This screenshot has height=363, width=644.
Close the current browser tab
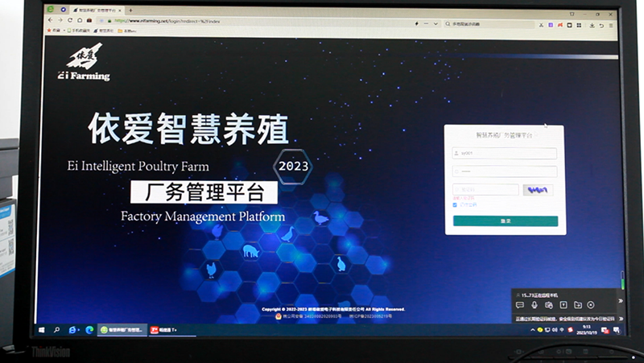120,10
